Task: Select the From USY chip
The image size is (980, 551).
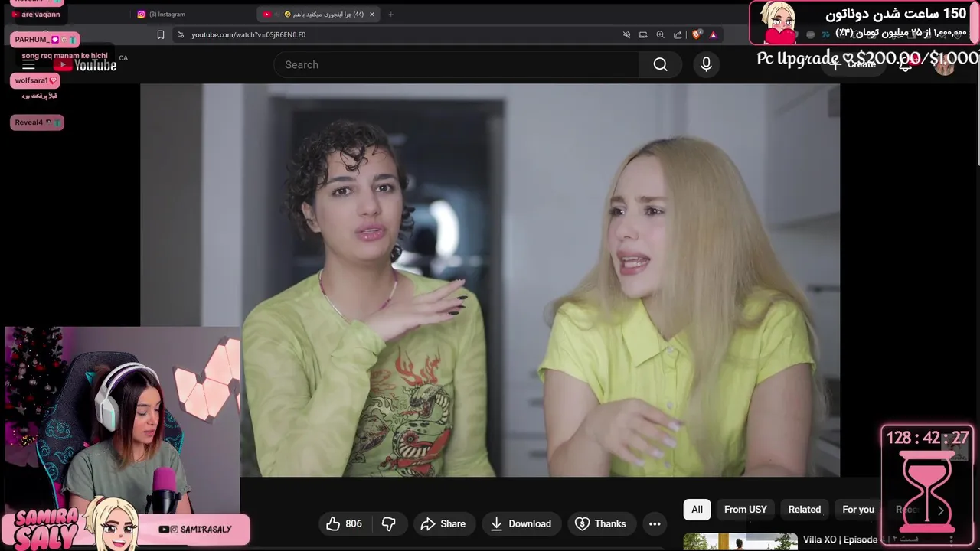Action: (745, 510)
